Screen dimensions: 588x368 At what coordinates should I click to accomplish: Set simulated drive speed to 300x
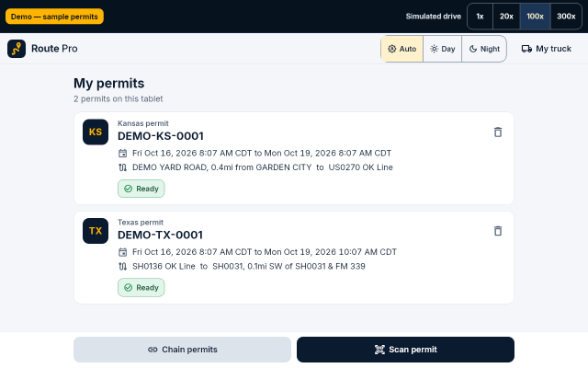tap(566, 17)
